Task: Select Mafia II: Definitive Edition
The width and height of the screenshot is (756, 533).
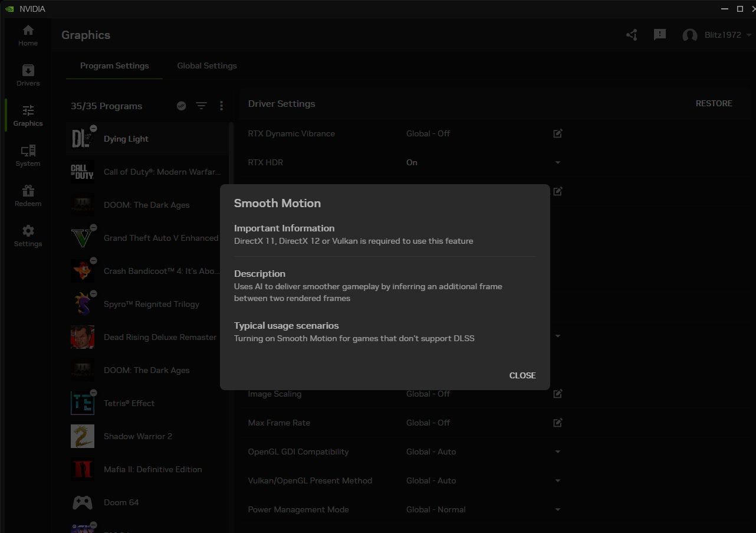Action: (x=147, y=469)
